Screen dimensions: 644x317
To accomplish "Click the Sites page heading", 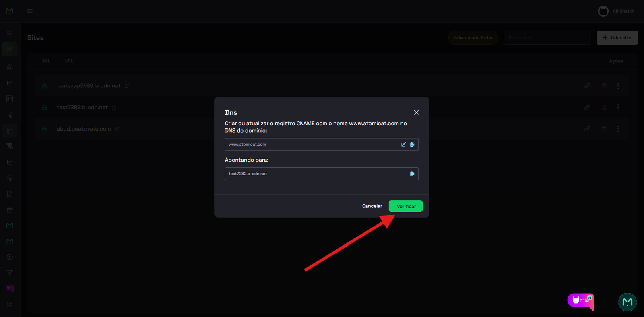I will [x=35, y=38].
